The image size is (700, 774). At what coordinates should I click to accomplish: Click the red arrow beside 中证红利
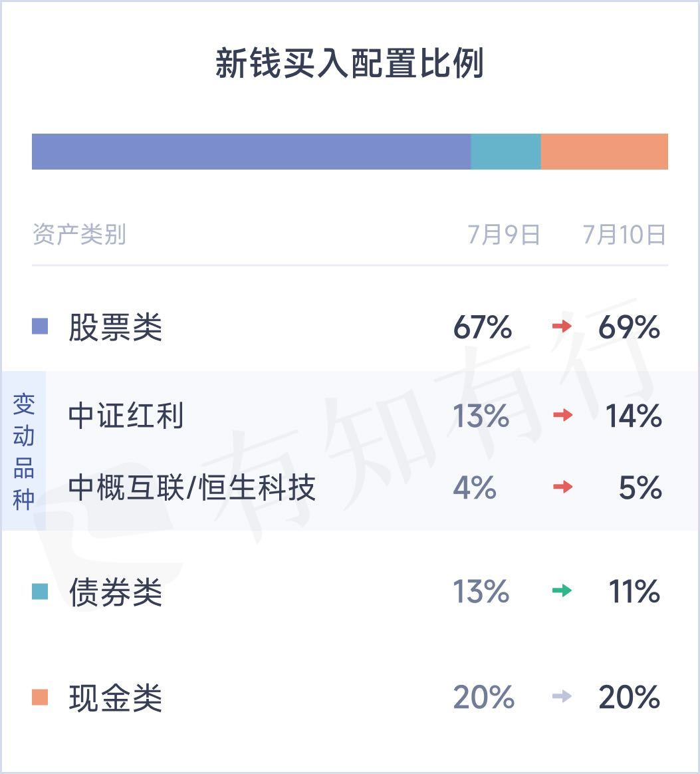pos(562,415)
